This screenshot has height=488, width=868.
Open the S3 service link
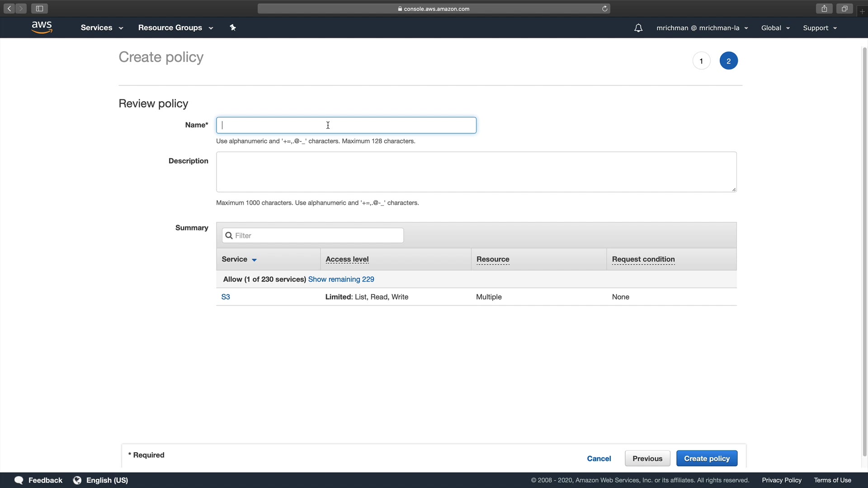[226, 297]
